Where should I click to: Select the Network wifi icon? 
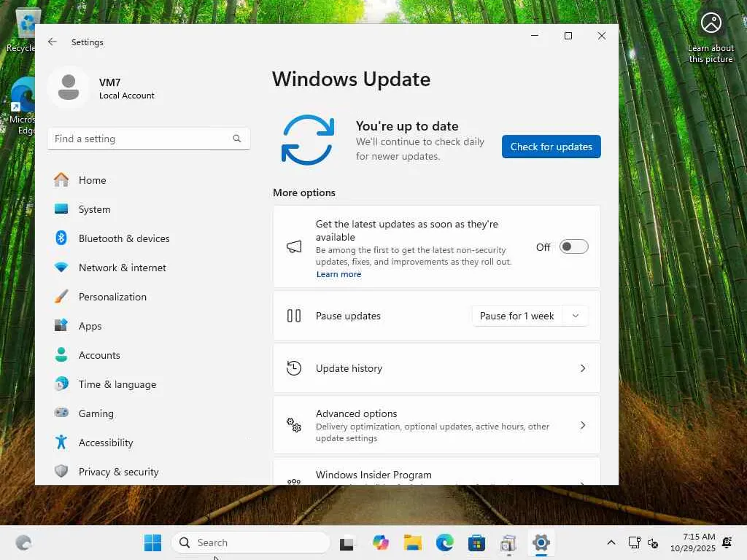[x=61, y=267]
